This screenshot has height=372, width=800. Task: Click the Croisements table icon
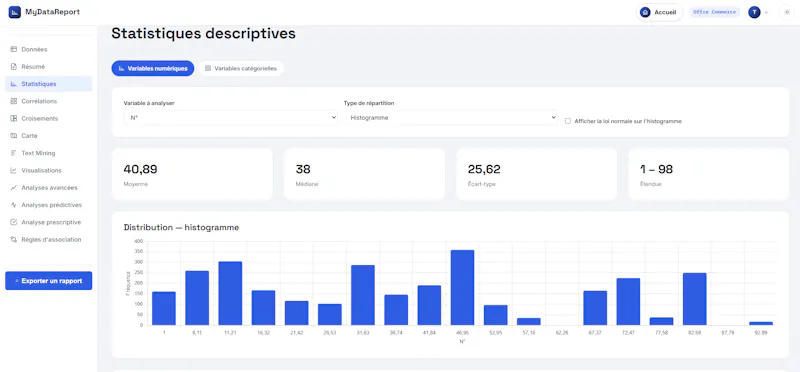[14, 118]
